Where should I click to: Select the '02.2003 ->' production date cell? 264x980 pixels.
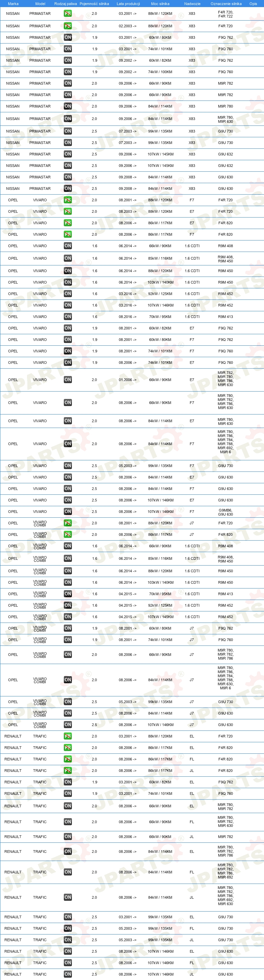click(x=127, y=26)
